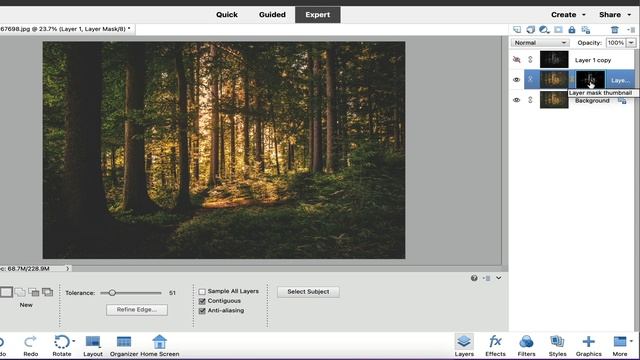Open the More dropdown arrow
This screenshot has width=640, height=360.
click(631, 341)
